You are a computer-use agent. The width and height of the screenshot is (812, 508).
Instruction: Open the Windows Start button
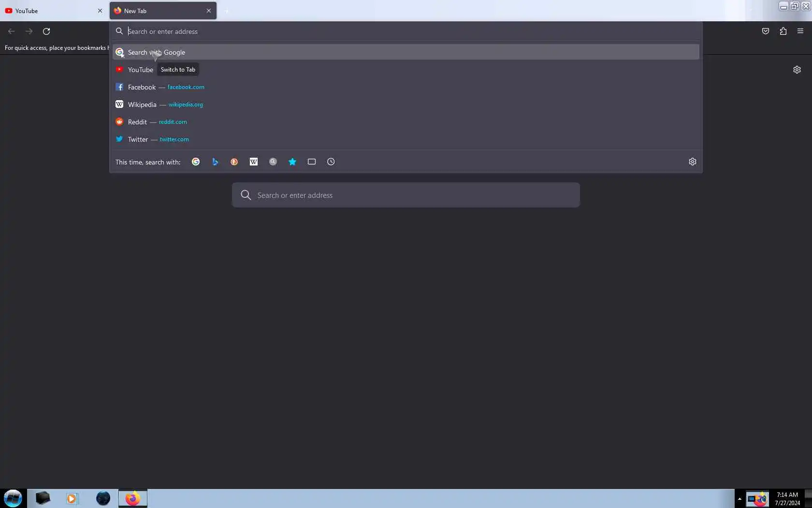pos(13,498)
